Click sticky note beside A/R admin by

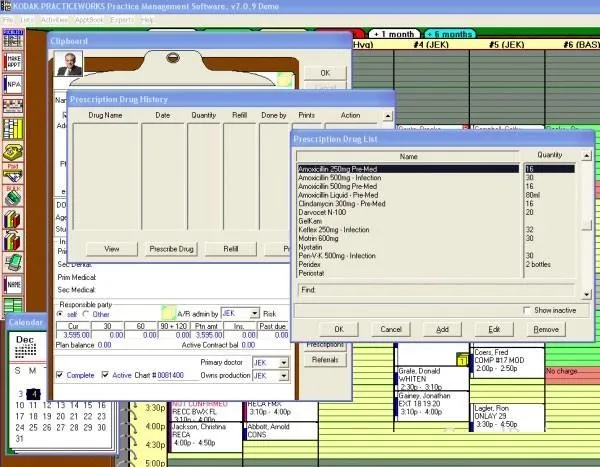point(168,313)
